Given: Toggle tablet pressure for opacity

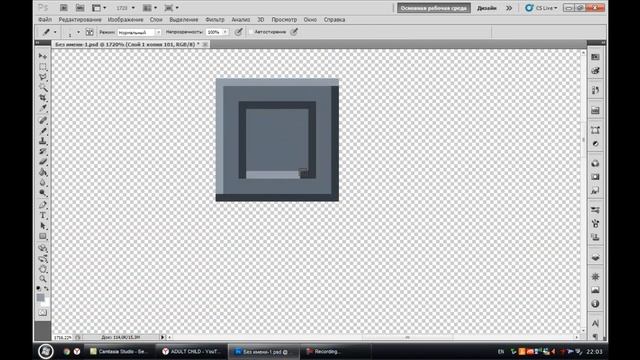Looking at the screenshot, I should coord(238,32).
